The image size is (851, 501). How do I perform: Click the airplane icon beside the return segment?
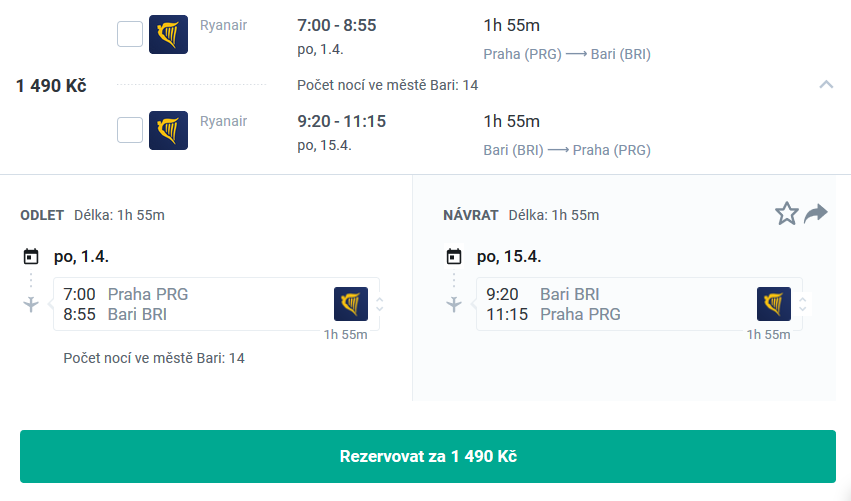(454, 304)
